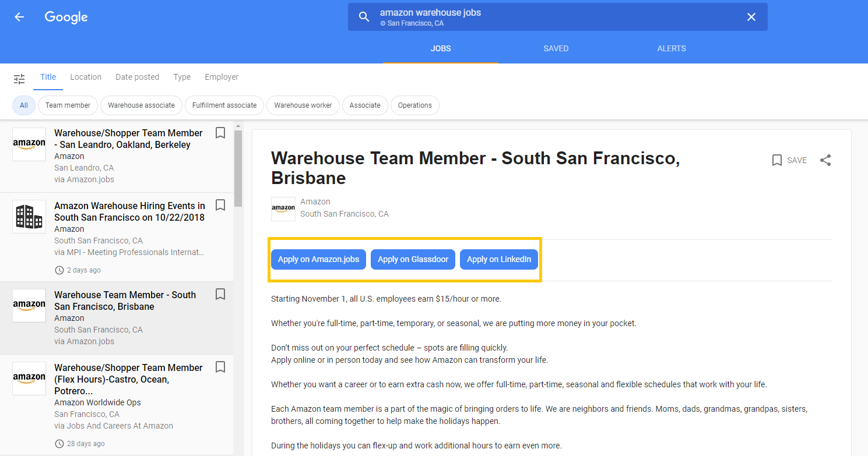Click the job list scrollbar thumb

(x=238, y=168)
